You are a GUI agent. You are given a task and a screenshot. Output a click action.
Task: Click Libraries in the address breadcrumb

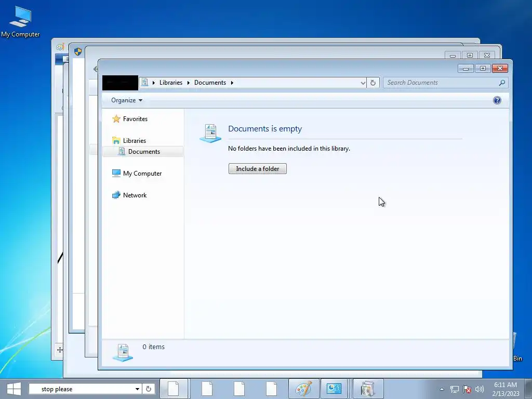click(170, 83)
